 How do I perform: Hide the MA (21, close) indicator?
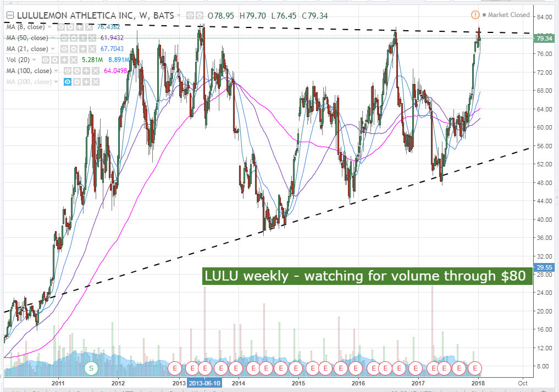point(64,49)
